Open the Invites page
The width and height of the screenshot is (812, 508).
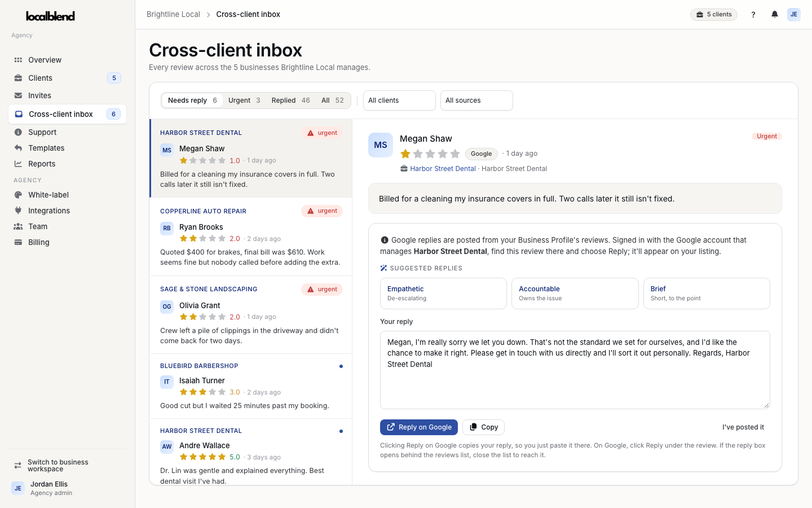(67, 95)
